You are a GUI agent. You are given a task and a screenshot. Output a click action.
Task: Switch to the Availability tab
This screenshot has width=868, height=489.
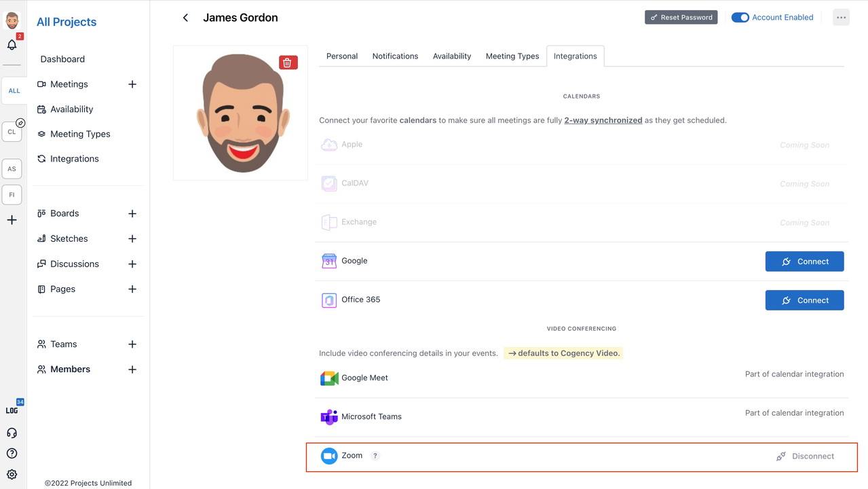tap(451, 56)
